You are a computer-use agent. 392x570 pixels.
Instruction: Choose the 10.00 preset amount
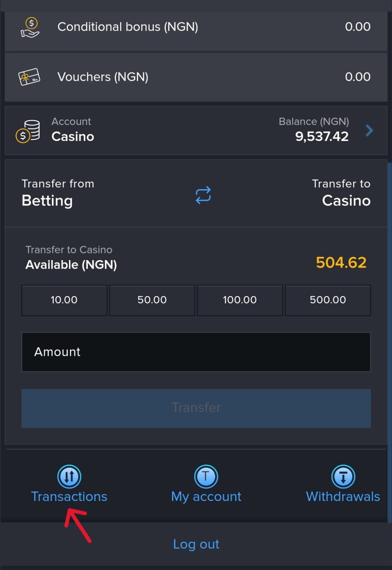pyautogui.click(x=64, y=300)
